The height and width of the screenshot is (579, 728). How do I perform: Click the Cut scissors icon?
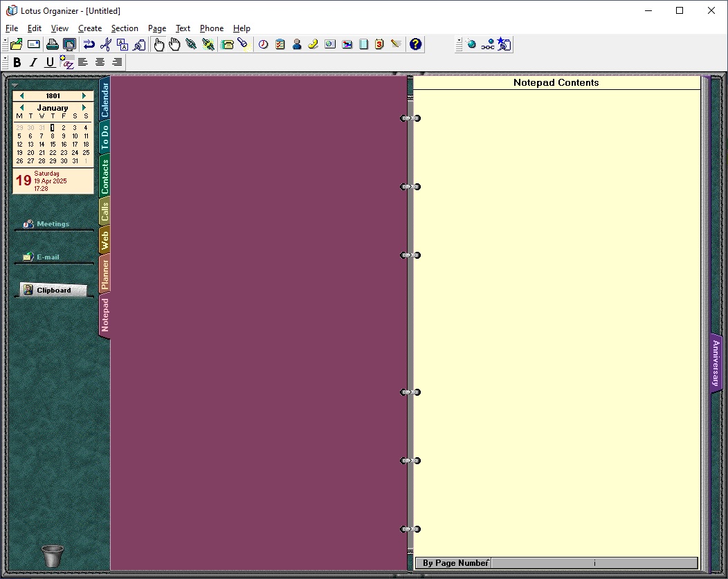(105, 44)
